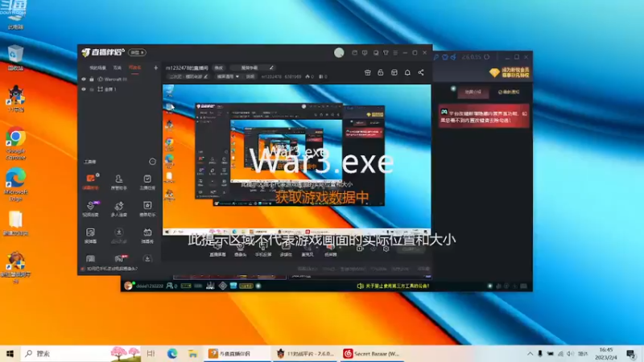The image size is (644, 362).
Task: Open the user avatar in streaming app
Action: 339,52
